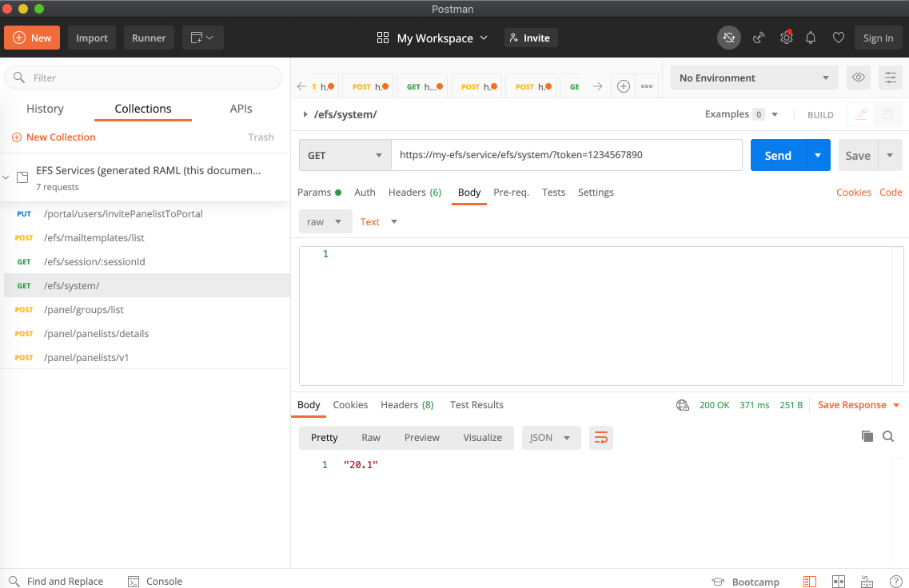The width and height of the screenshot is (909, 588).
Task: Open the environment quick look eye icon
Action: 859,77
